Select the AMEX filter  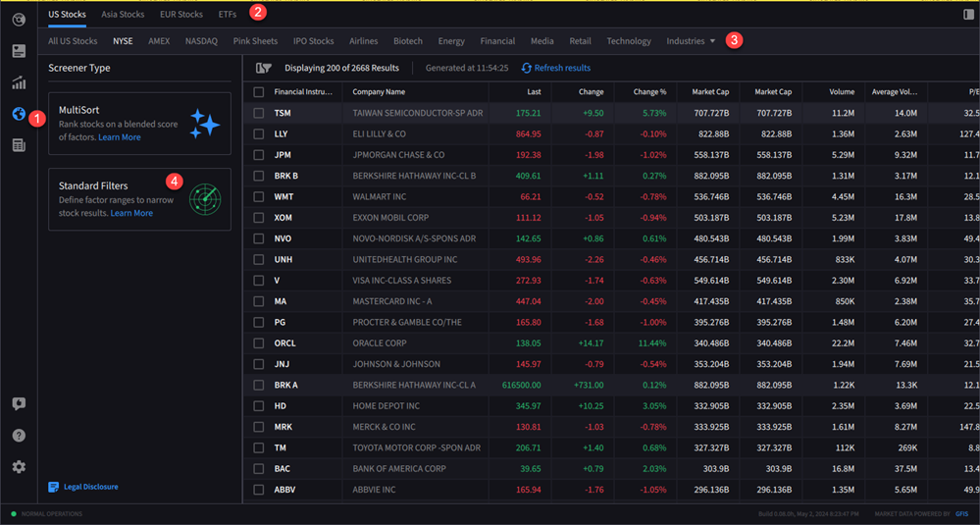click(x=159, y=41)
